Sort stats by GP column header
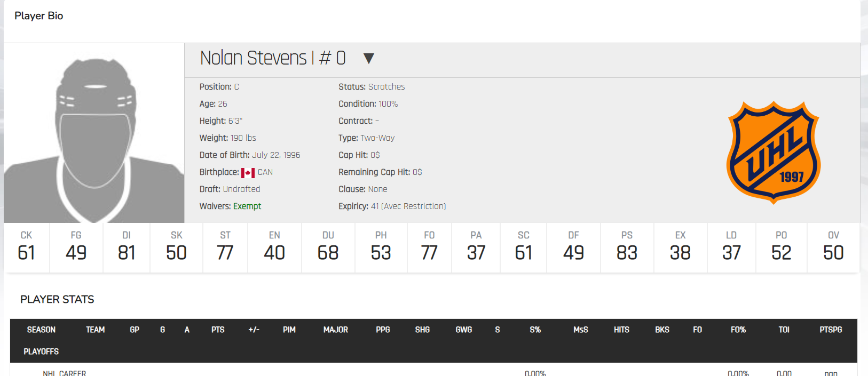Image resolution: width=868 pixels, height=376 pixels. [135, 330]
